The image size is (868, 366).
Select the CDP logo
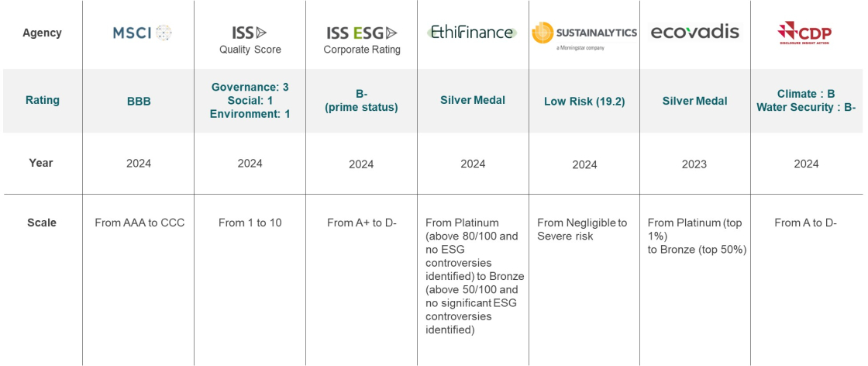tap(806, 33)
